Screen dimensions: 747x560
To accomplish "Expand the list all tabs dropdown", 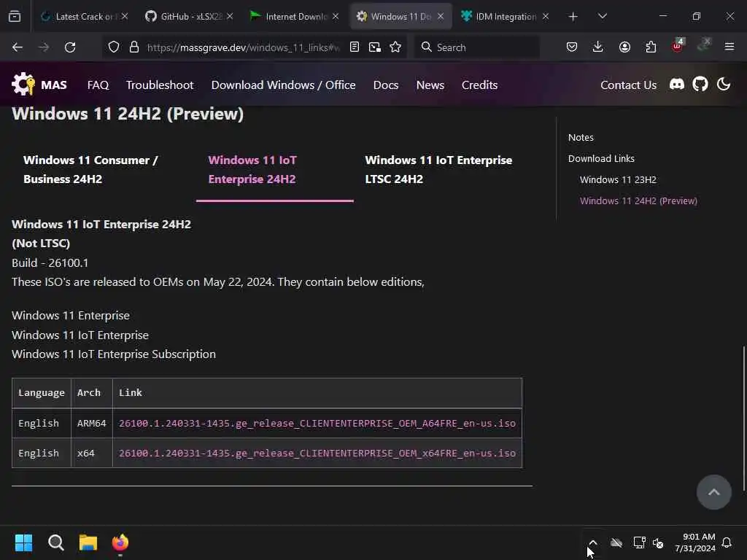I will (x=603, y=17).
